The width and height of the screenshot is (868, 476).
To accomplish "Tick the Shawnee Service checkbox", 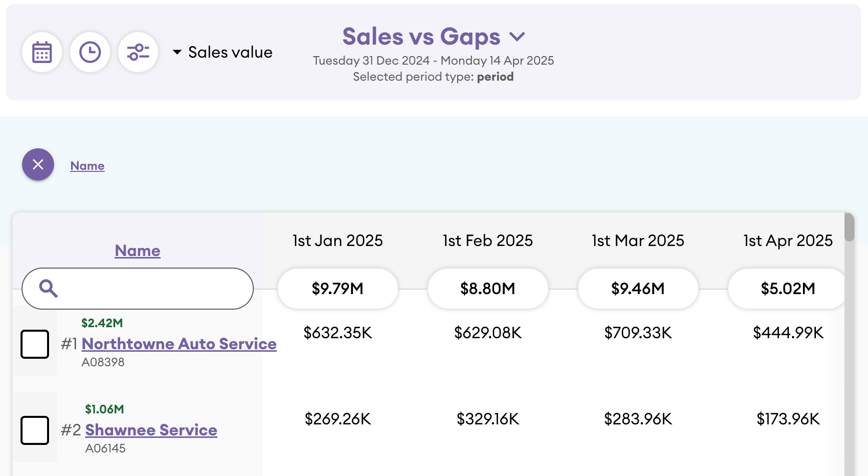I will (x=35, y=430).
